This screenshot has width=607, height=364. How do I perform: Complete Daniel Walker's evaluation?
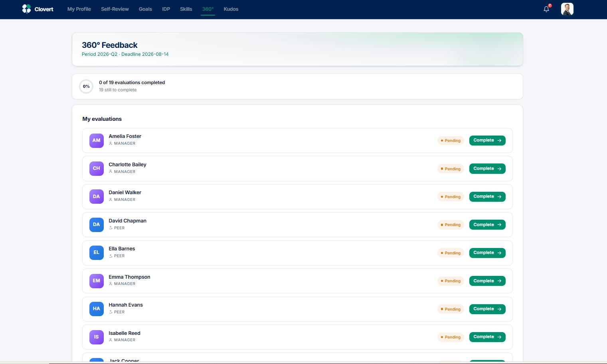pos(487,197)
